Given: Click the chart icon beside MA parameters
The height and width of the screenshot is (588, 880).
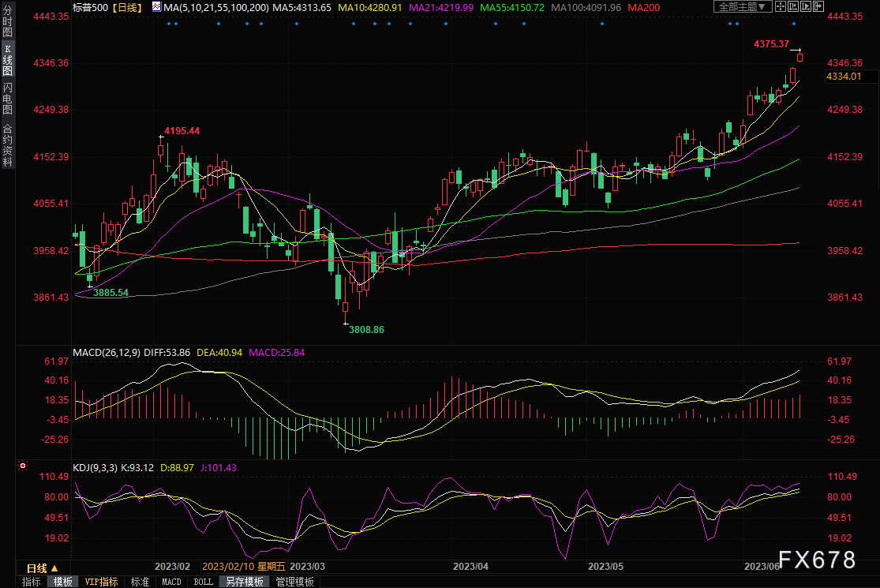Looking at the screenshot, I should (156, 7).
